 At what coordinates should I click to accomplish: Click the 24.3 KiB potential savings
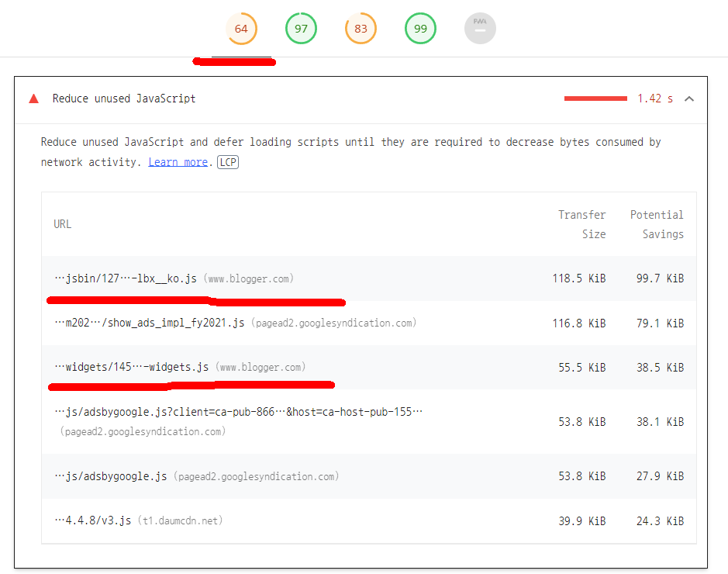[660, 521]
